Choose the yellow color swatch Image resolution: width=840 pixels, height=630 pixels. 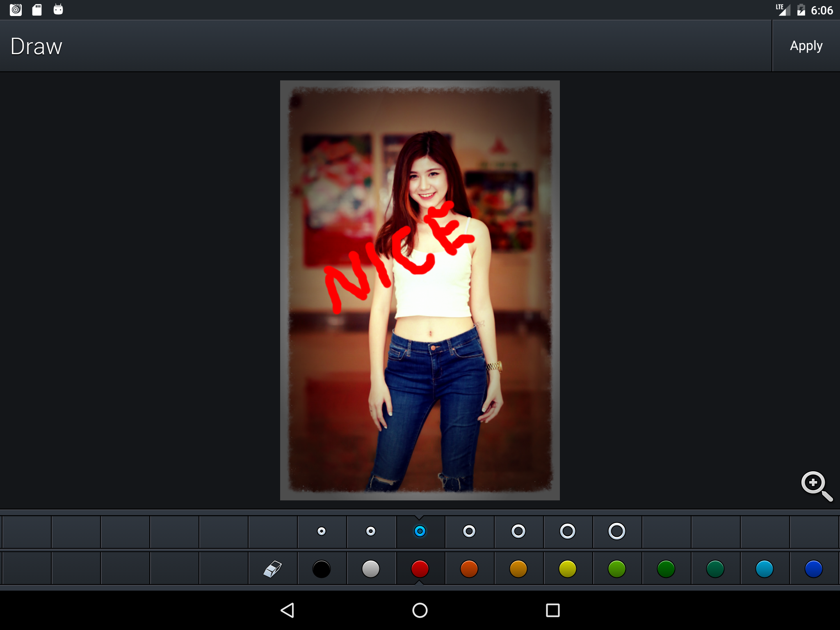[568, 569]
